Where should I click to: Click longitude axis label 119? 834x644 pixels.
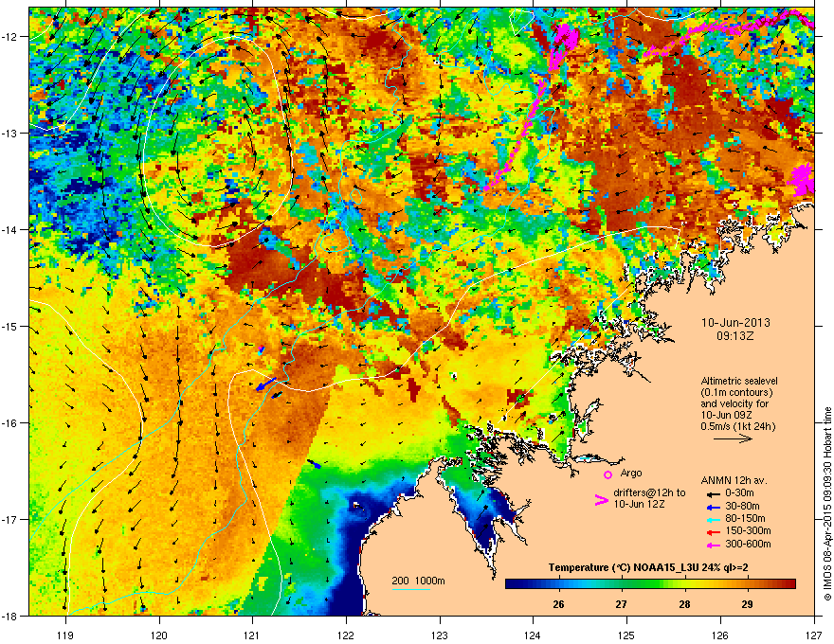(65, 635)
